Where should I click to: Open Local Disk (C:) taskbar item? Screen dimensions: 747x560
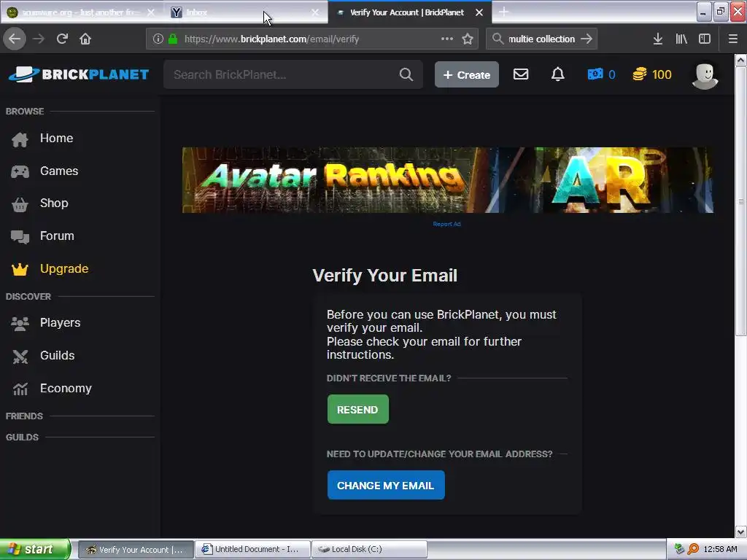coord(369,550)
